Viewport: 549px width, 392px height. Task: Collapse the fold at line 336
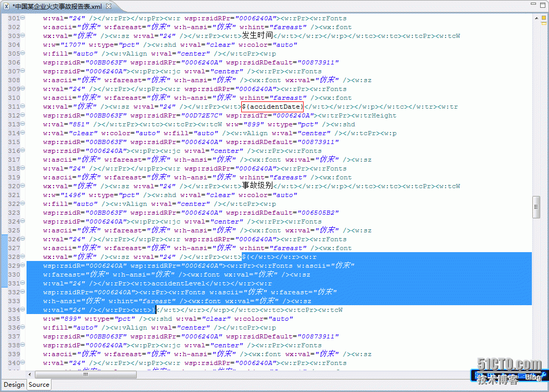click(23, 327)
